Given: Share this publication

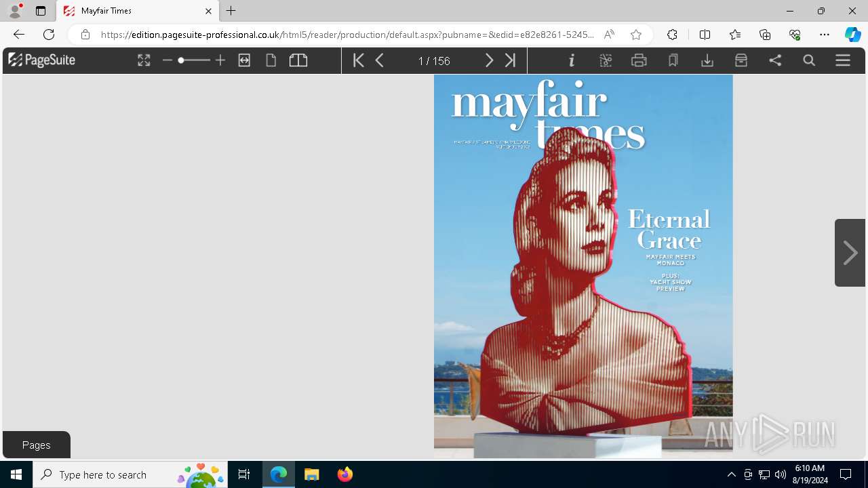Looking at the screenshot, I should (775, 60).
